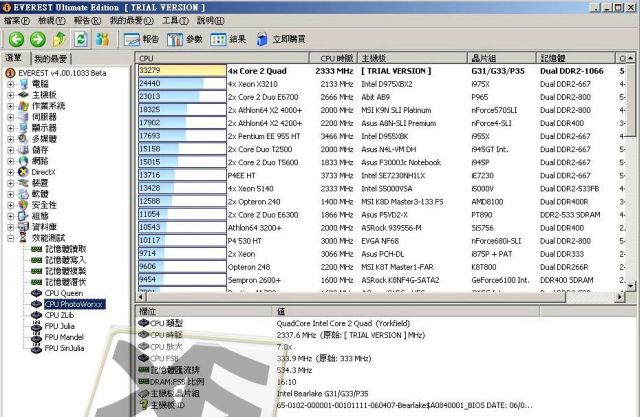The width and height of the screenshot is (640, 417).
Task: Open the 工具(T) menu
Action: tap(175, 20)
